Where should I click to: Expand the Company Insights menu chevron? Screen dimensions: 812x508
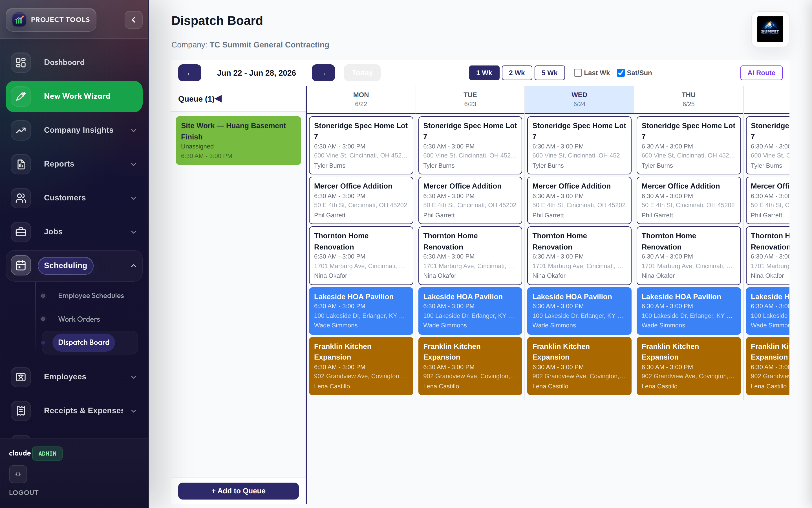coord(134,130)
